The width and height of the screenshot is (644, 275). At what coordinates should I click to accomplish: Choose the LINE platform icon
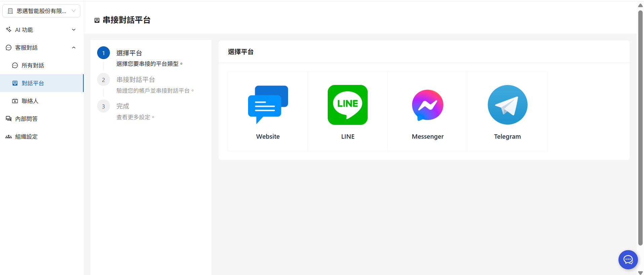(x=348, y=105)
